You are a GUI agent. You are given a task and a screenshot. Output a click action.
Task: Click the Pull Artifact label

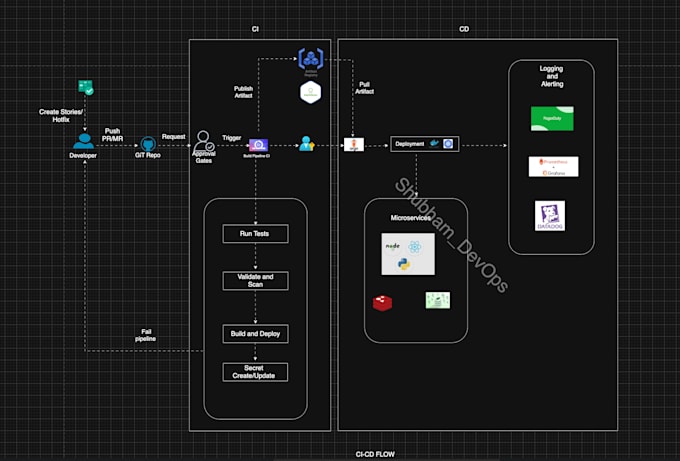tap(364, 88)
